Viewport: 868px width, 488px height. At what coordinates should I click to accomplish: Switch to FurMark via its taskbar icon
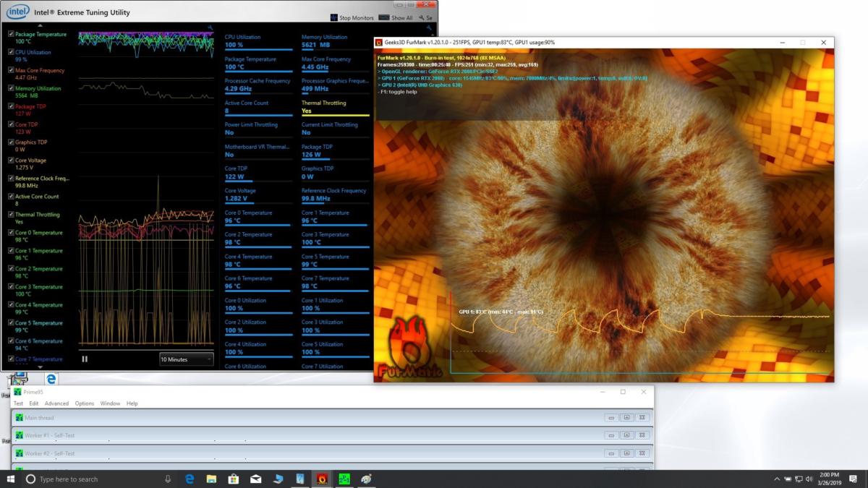click(322, 479)
